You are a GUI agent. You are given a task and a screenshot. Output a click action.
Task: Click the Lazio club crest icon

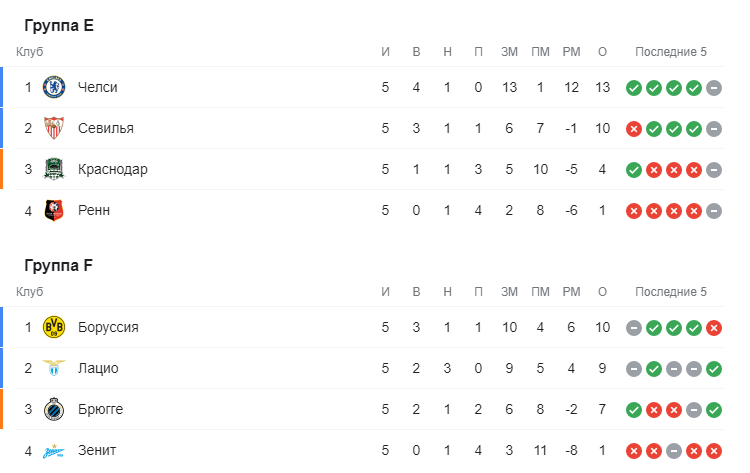click(54, 368)
